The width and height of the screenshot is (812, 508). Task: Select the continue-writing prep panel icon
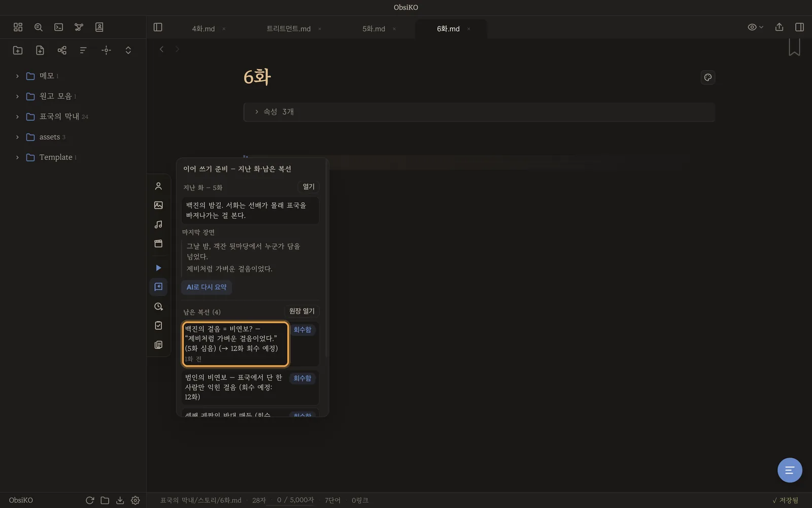pos(158,287)
